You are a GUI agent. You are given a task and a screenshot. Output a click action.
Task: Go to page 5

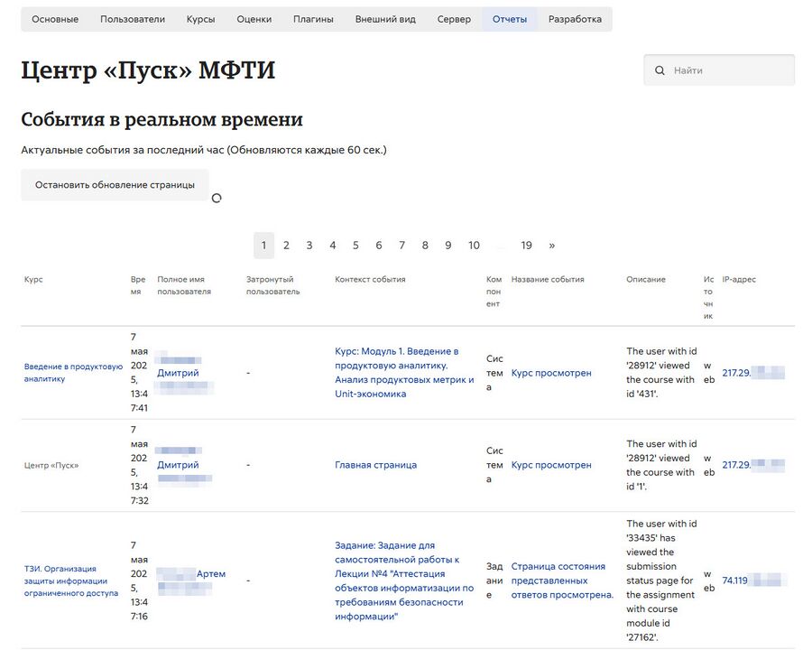[355, 246]
